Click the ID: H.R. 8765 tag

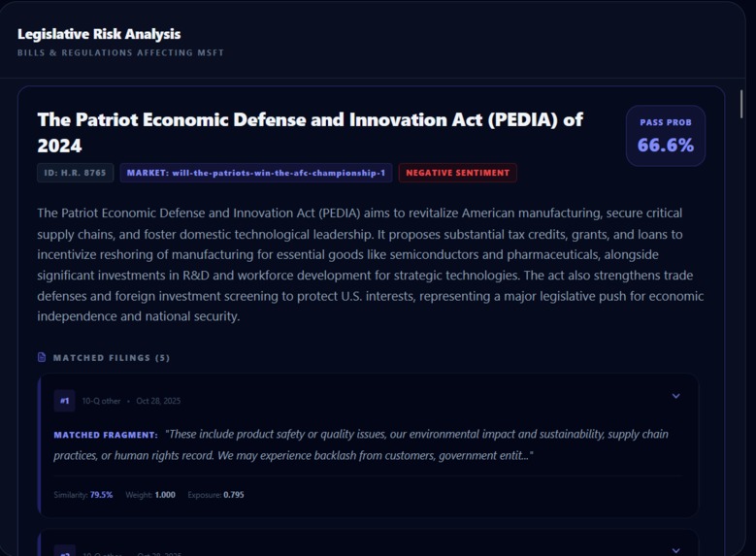pyautogui.click(x=76, y=173)
